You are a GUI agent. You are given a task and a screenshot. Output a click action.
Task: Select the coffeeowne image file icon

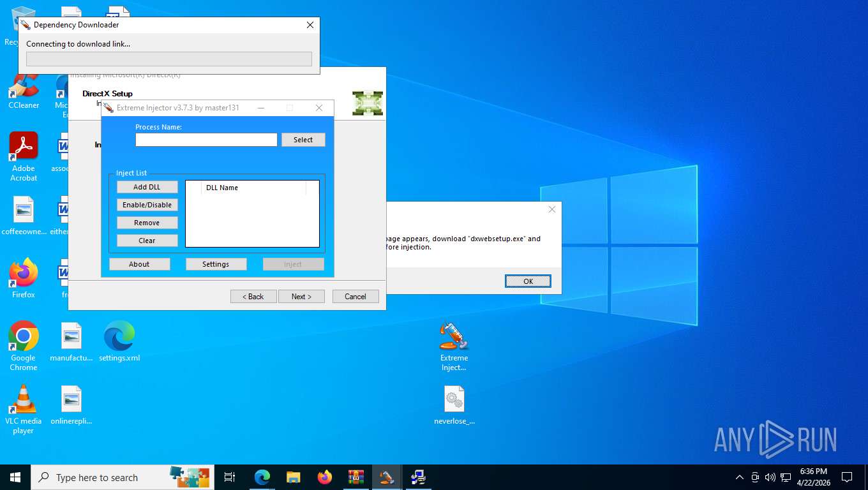24,216
